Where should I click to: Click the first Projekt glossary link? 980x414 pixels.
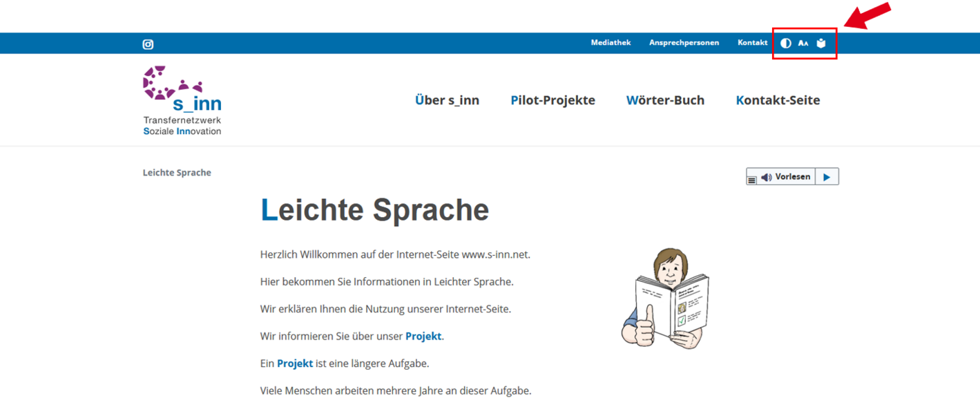[x=423, y=337]
